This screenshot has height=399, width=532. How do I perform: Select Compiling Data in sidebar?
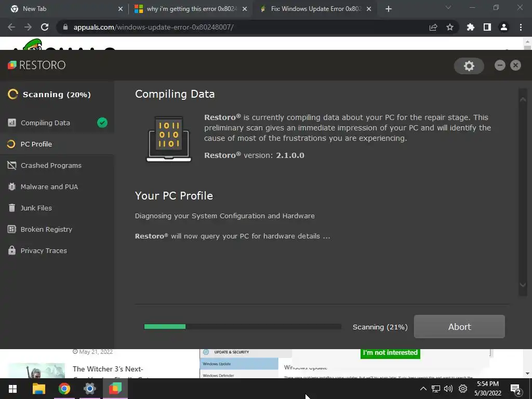pyautogui.click(x=57, y=123)
